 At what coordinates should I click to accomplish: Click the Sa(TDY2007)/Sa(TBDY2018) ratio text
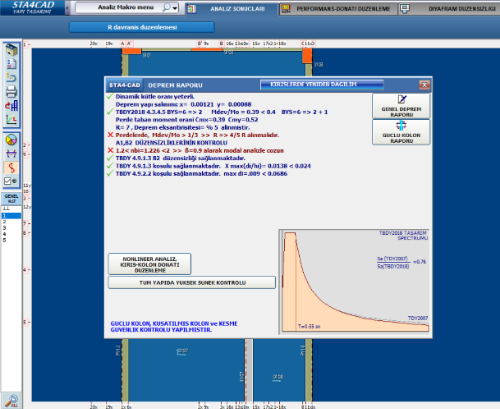click(x=401, y=262)
